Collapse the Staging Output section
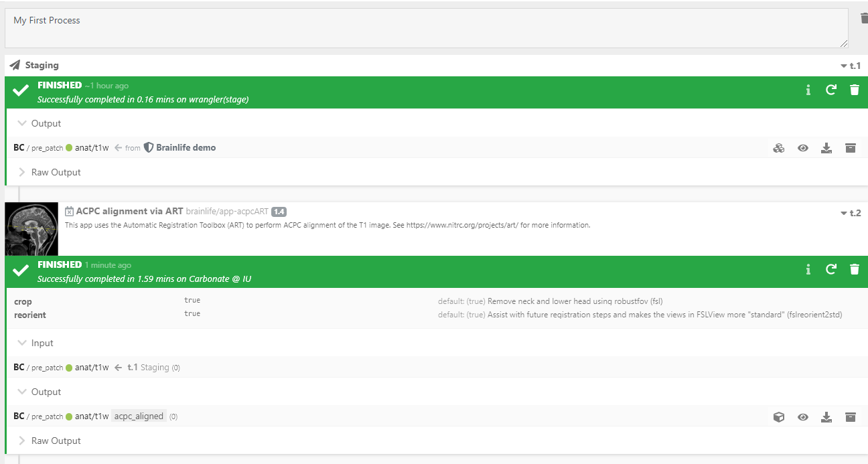 point(44,123)
